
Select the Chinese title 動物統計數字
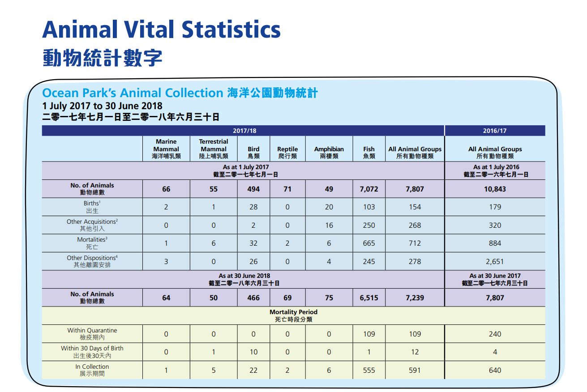[x=102, y=59]
